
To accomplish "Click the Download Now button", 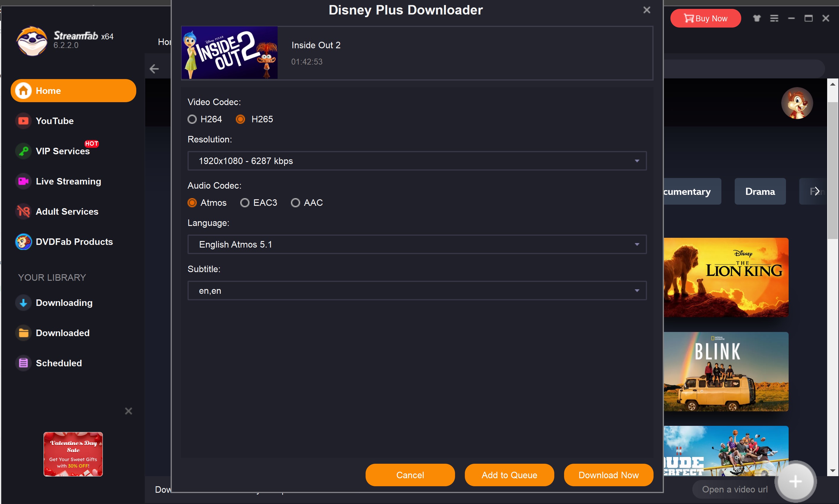I will (608, 475).
